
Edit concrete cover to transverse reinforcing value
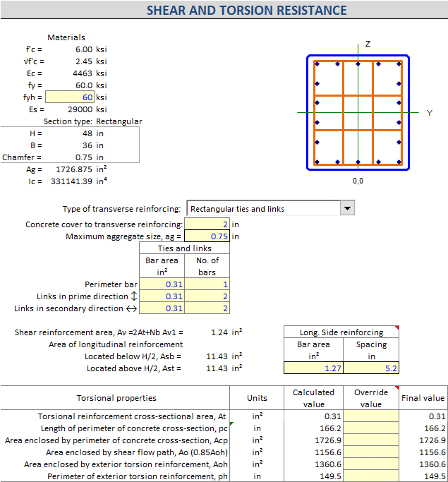[x=207, y=224]
